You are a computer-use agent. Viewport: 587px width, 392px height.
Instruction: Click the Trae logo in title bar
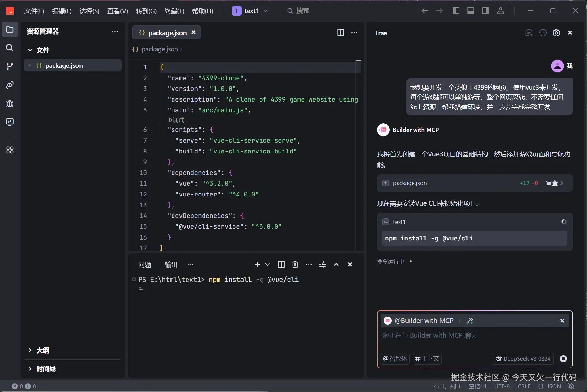point(10,11)
